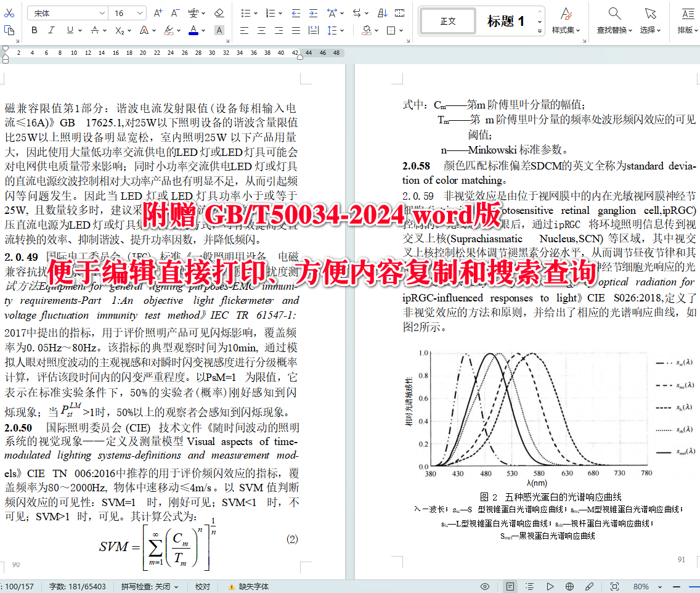The height and width of the screenshot is (593, 700).
Task: Open the 校对 proofreading tool
Action: tap(203, 586)
